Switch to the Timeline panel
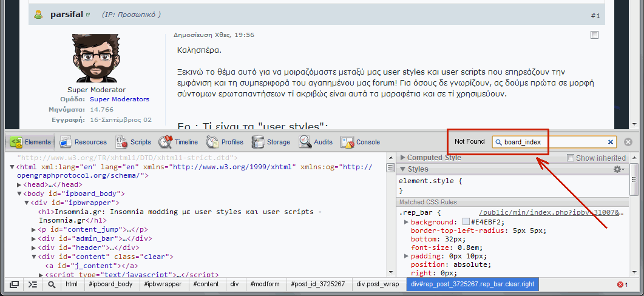Image resolution: width=644 pixels, height=296 pixels. [178, 142]
